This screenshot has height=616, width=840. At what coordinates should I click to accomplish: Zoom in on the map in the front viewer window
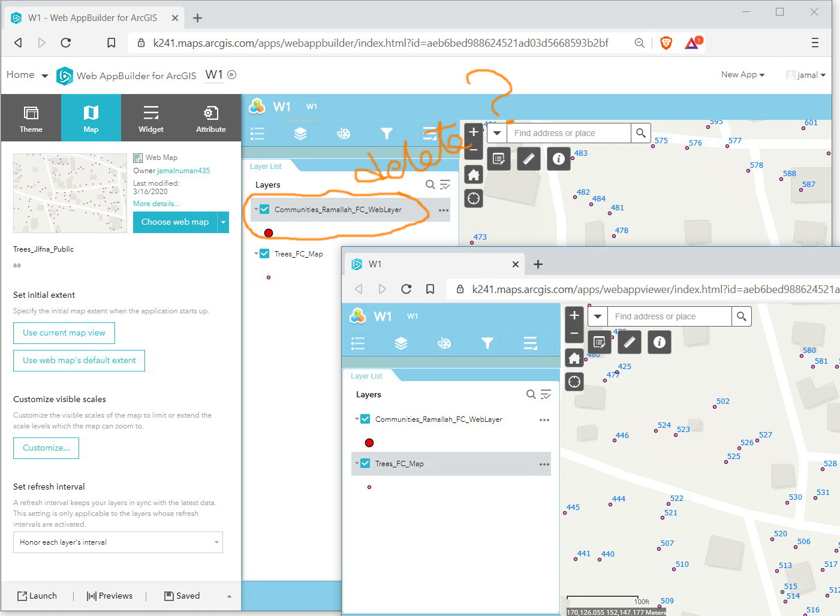574,315
